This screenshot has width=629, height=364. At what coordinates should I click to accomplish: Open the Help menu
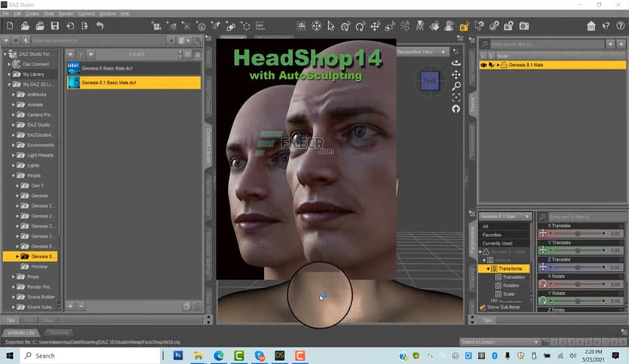pyautogui.click(x=125, y=14)
